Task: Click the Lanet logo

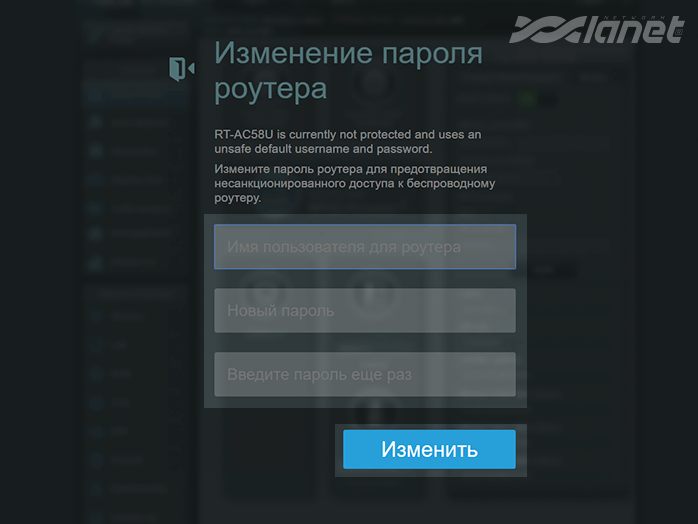Action: [x=596, y=29]
